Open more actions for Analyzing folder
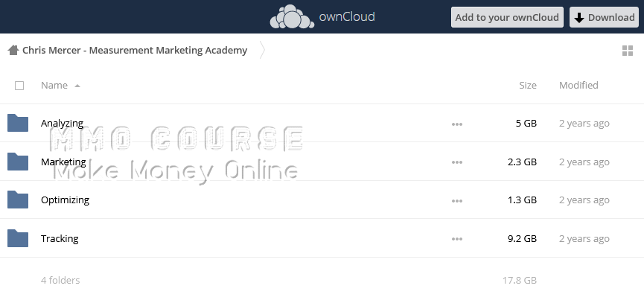Viewport: 644px width, 306px height. point(456,124)
